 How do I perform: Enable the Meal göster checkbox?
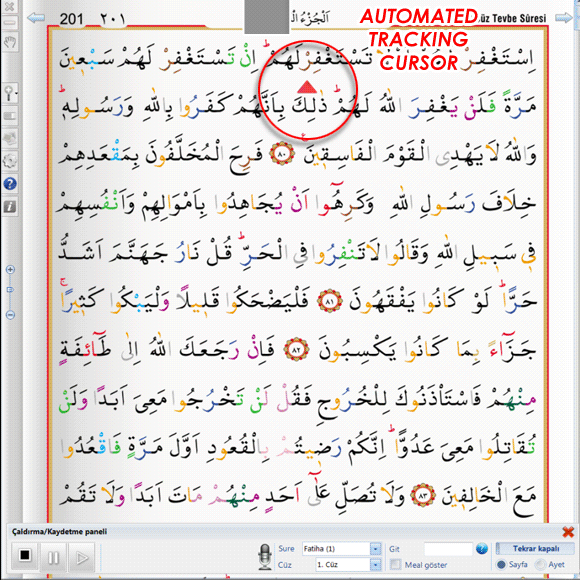tap(396, 564)
